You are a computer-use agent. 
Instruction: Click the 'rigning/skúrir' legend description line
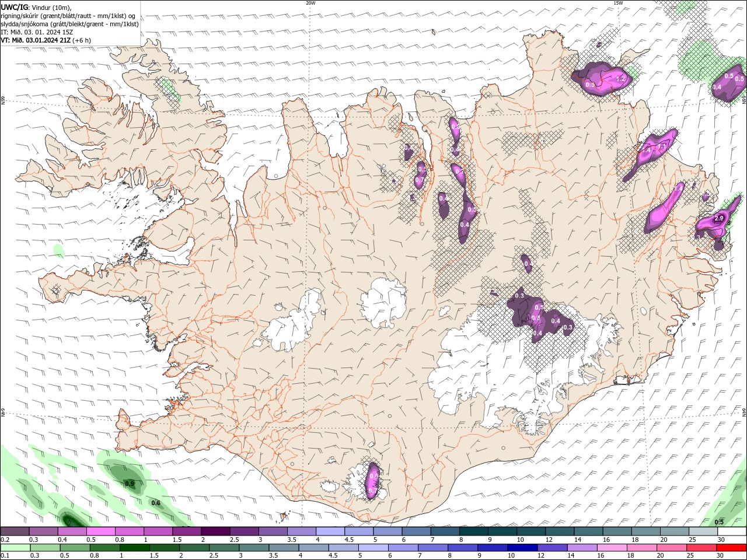click(68, 16)
